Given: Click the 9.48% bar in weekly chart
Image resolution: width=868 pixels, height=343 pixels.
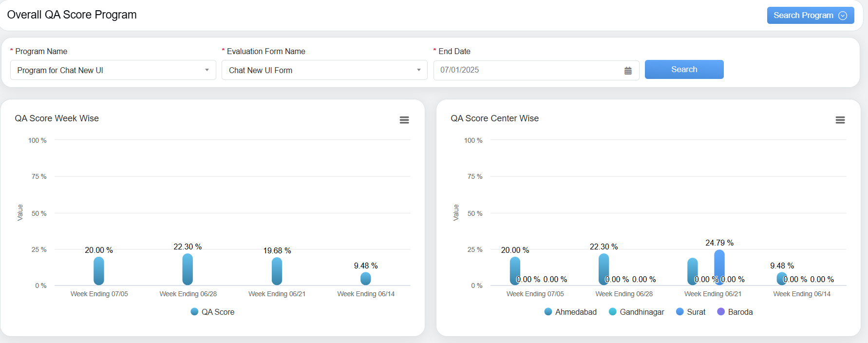Looking at the screenshot, I should pos(365,279).
